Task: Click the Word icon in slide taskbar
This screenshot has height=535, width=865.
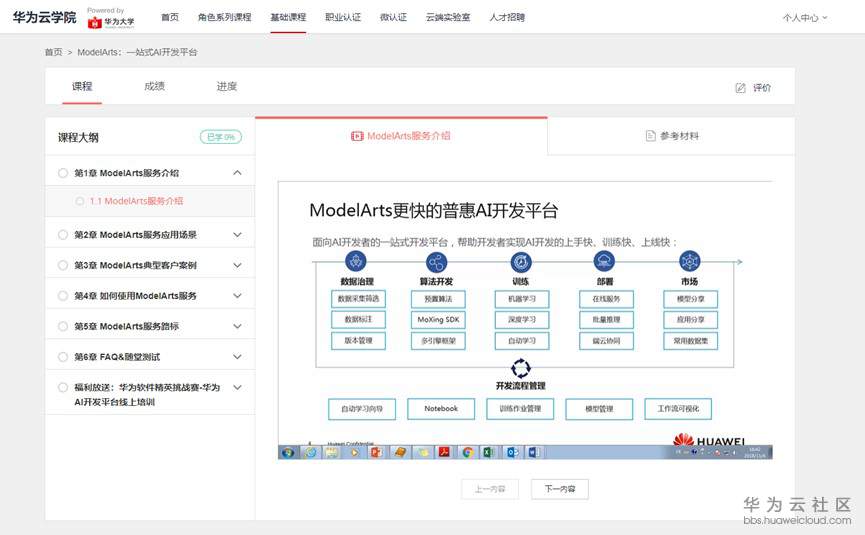Action: point(533,453)
